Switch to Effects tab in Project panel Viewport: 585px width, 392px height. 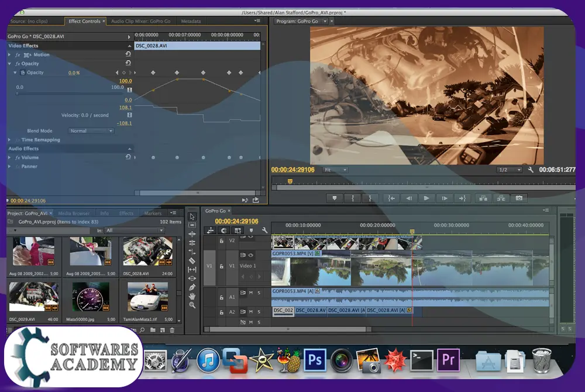(126, 214)
